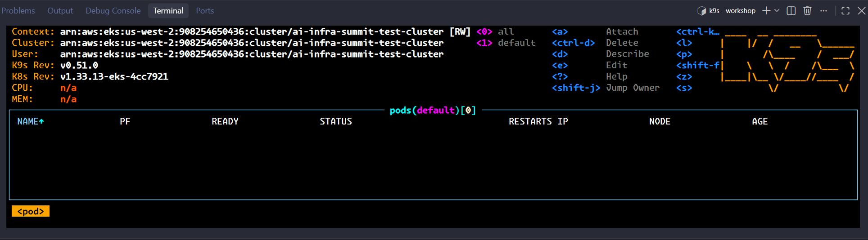Click the <ctrl-k… shortcut hint

(x=698, y=31)
